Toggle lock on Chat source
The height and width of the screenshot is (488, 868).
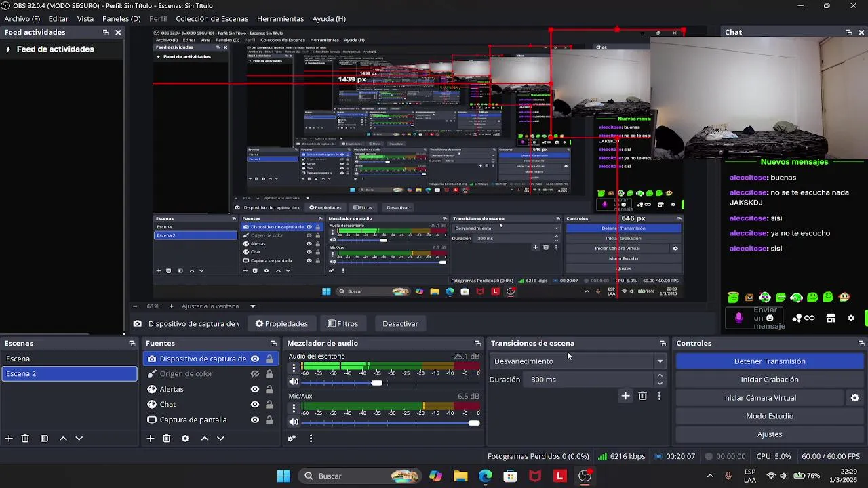pyautogui.click(x=269, y=405)
